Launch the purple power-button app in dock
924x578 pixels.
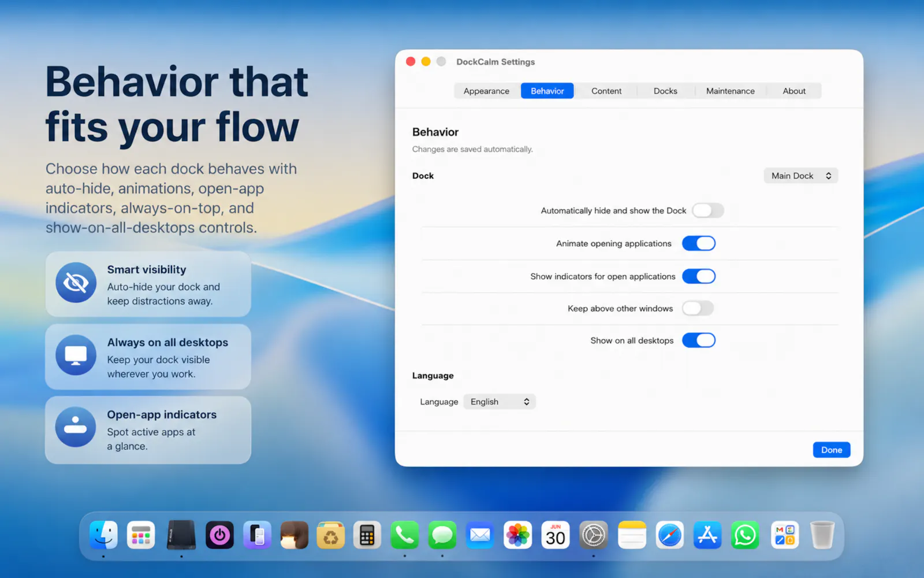click(219, 535)
